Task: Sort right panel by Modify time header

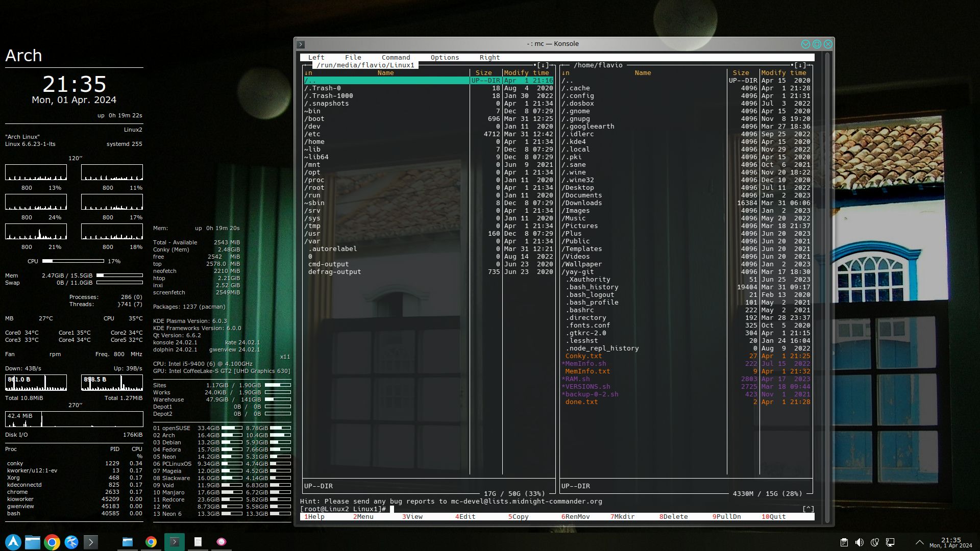Action: 784,73
